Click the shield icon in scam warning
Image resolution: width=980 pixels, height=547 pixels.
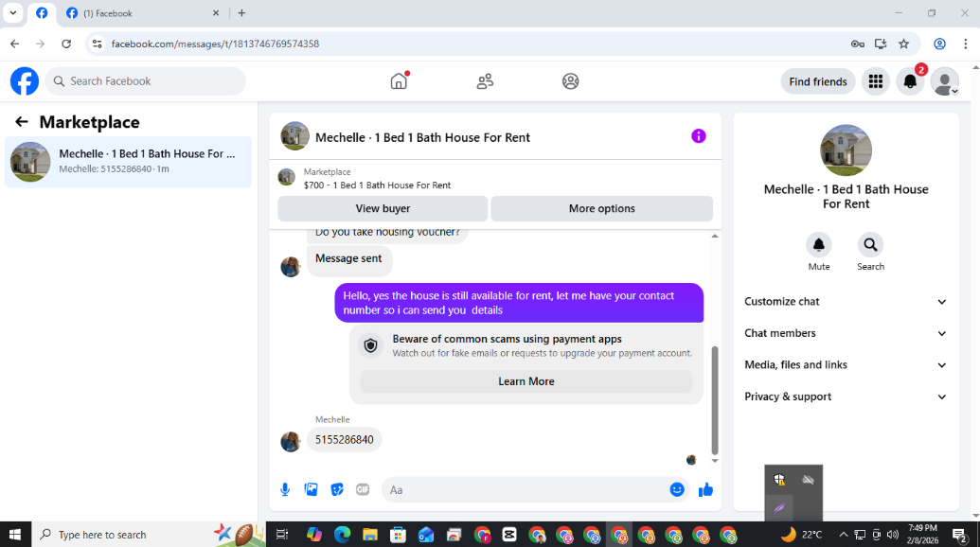click(x=370, y=345)
